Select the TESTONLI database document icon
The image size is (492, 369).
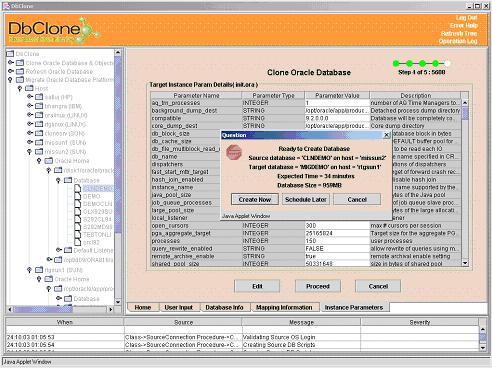click(77, 234)
